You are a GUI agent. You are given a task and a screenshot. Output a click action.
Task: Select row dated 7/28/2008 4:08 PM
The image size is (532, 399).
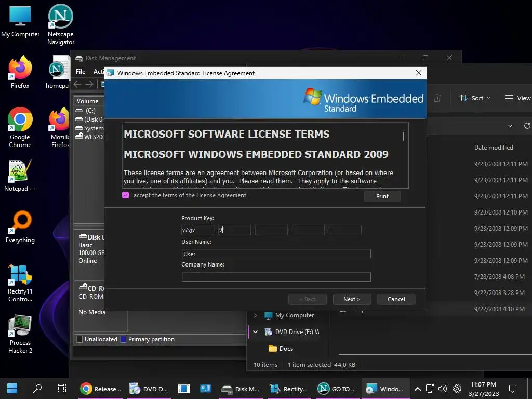[499, 277]
